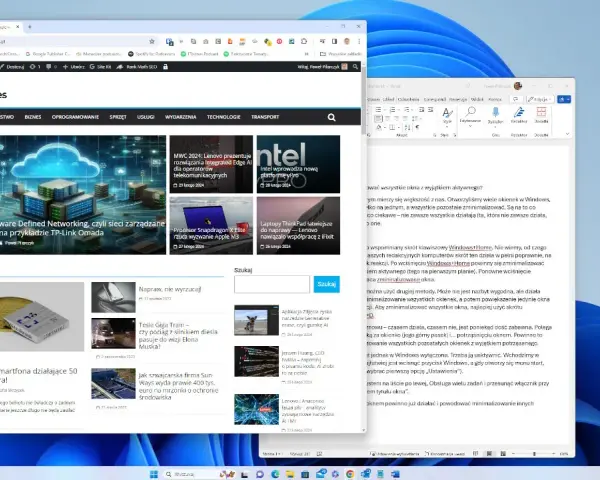Image resolution: width=600 pixels, height=480 pixels.
Task: Toggle Chrome's side panel icon
Action: [334, 41]
